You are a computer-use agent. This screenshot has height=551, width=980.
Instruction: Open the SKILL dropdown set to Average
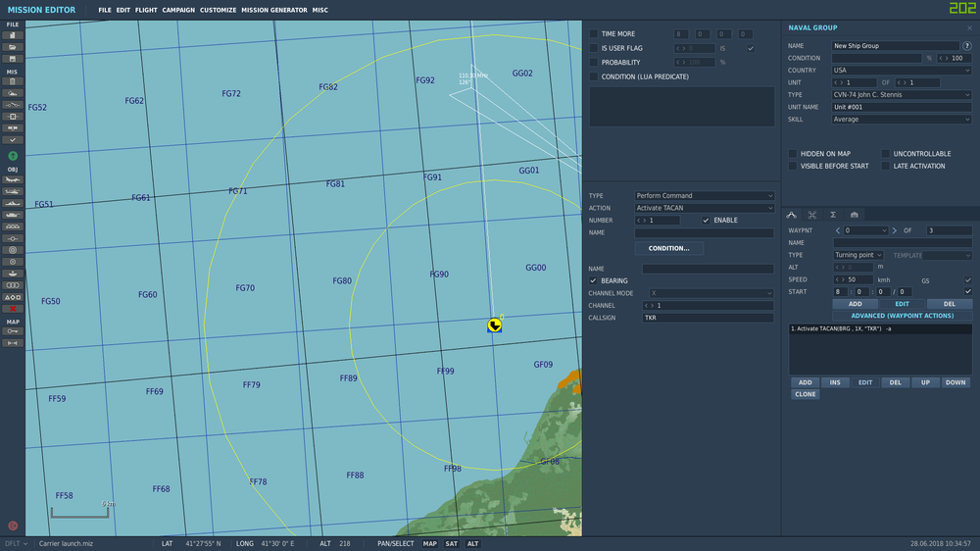coord(900,120)
